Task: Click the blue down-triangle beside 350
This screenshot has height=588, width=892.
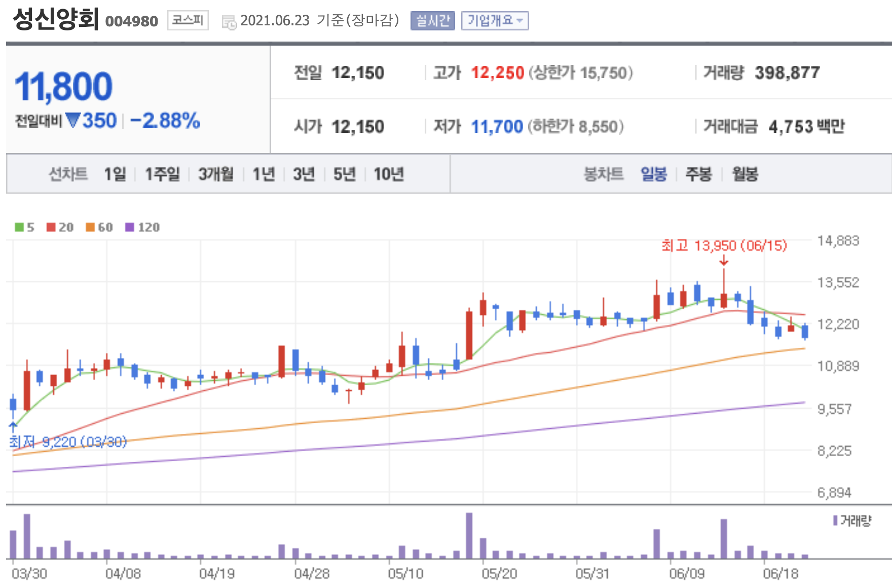Action: pyautogui.click(x=73, y=121)
